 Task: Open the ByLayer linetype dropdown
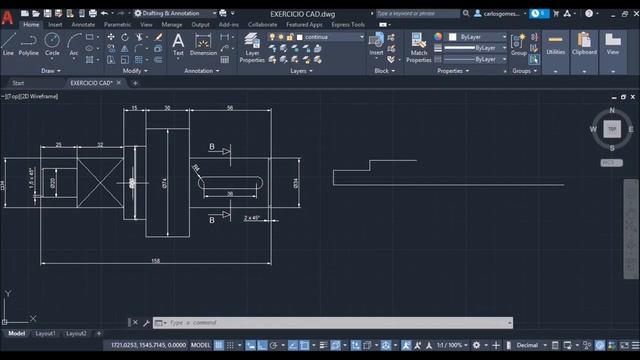[x=476, y=60]
